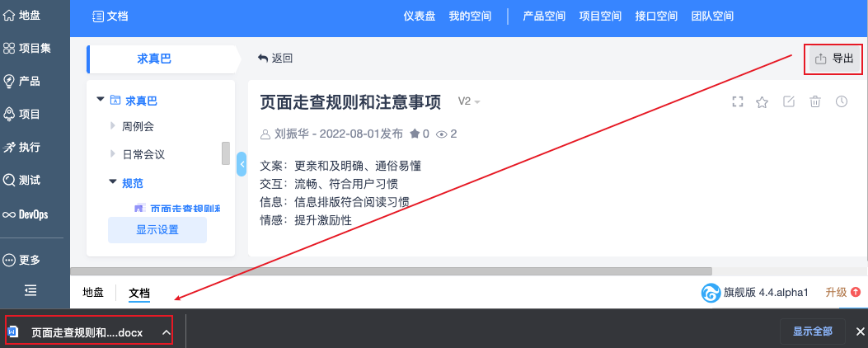
Task: Switch to 团队空间
Action: click(712, 16)
